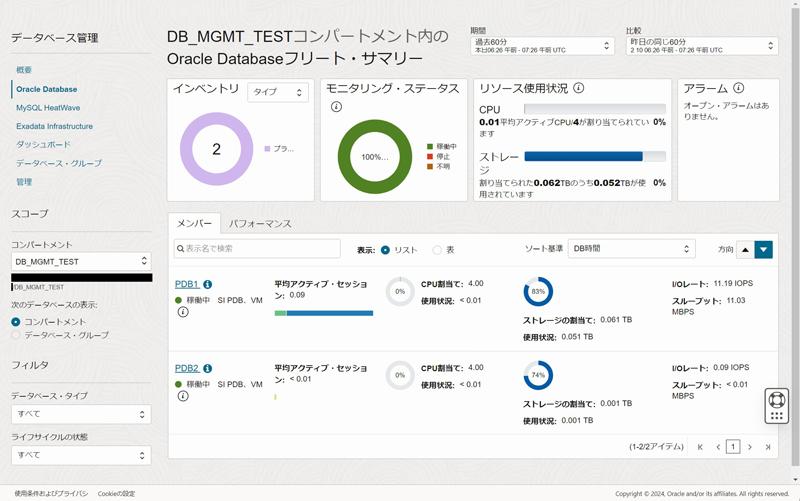
Task: Sort in ascending direction arrow
Action: pyautogui.click(x=745, y=250)
